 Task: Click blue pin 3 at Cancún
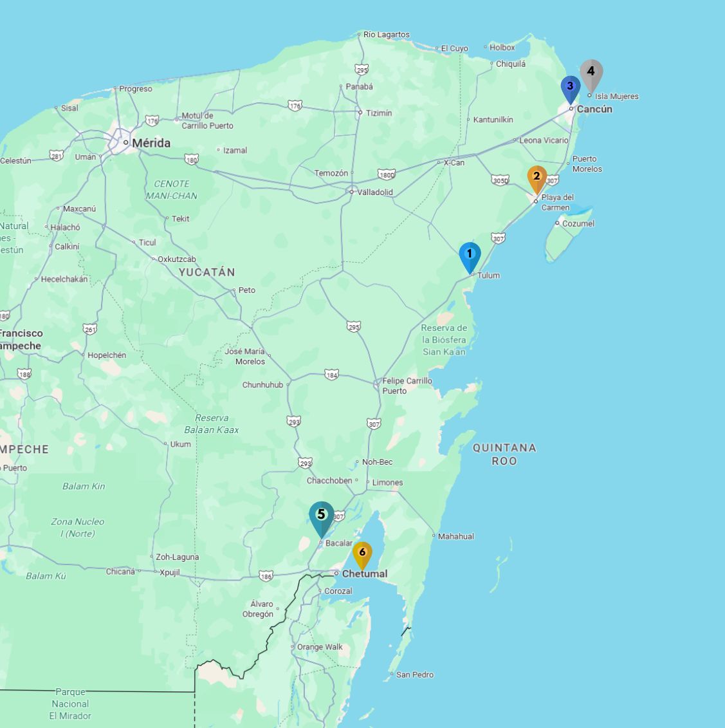click(x=570, y=88)
